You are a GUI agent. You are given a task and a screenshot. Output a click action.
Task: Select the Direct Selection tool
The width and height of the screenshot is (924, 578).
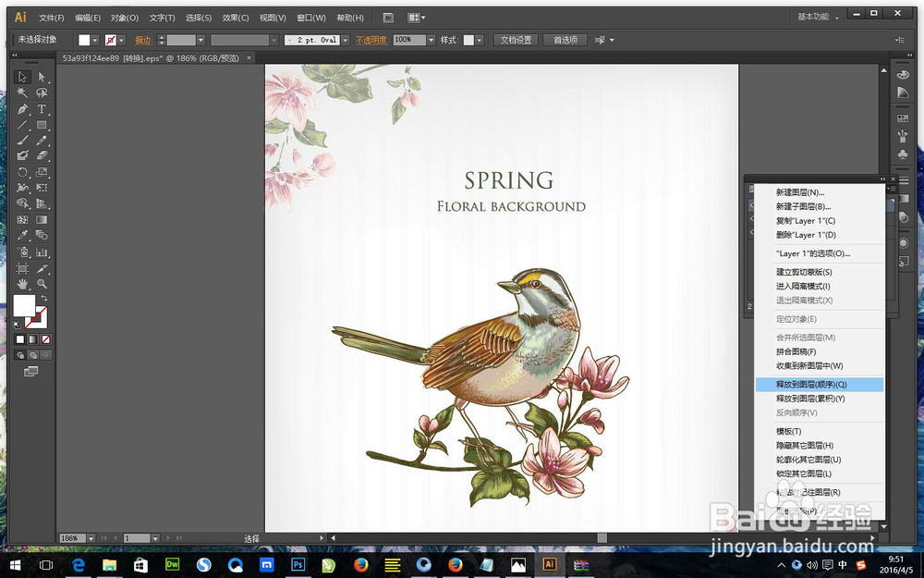(x=42, y=77)
